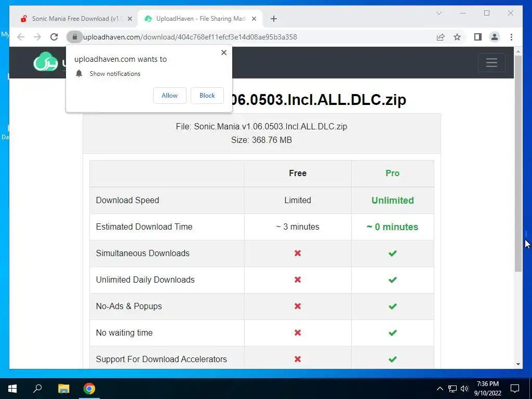Open a new browser tab

pyautogui.click(x=273, y=19)
